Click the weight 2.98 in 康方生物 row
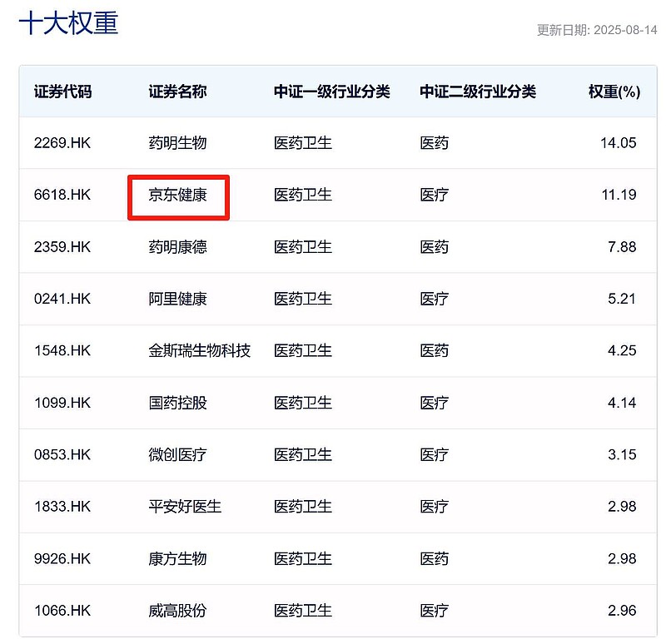This screenshot has width=666, height=644. coord(622,558)
